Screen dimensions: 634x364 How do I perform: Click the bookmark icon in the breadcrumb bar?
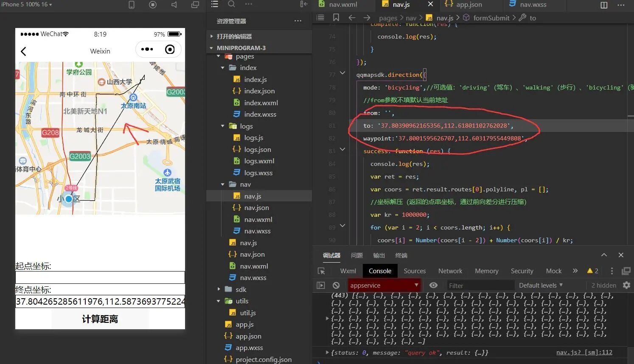click(336, 17)
